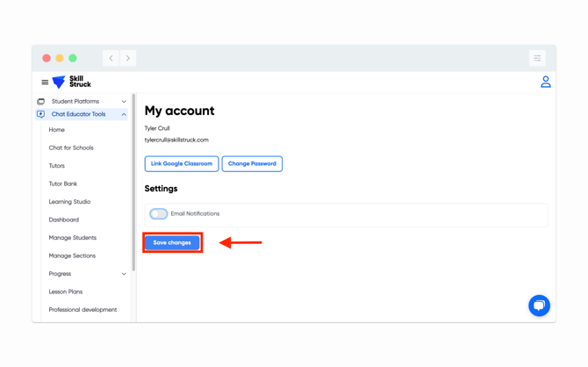Click the Skill Struck logo
The height and width of the screenshot is (367, 588).
coord(72,82)
